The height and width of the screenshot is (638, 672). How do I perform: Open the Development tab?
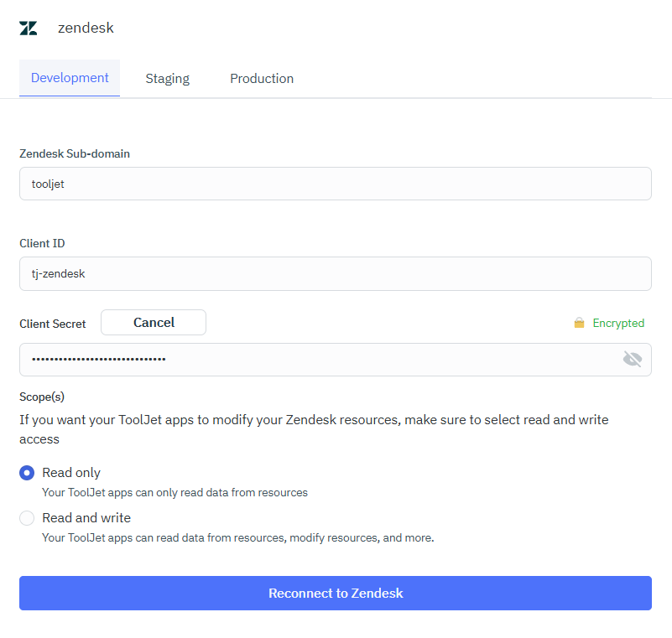click(70, 77)
